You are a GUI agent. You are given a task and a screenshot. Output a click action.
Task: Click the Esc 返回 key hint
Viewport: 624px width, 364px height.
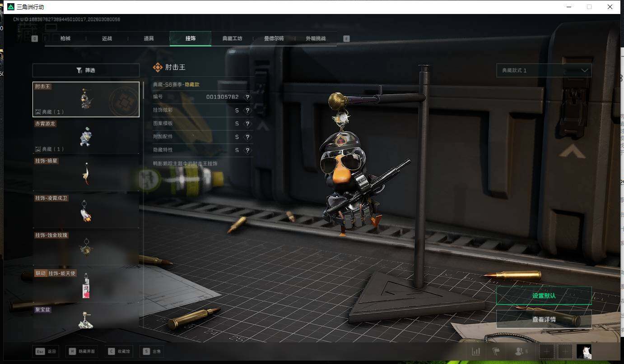[x=46, y=351]
